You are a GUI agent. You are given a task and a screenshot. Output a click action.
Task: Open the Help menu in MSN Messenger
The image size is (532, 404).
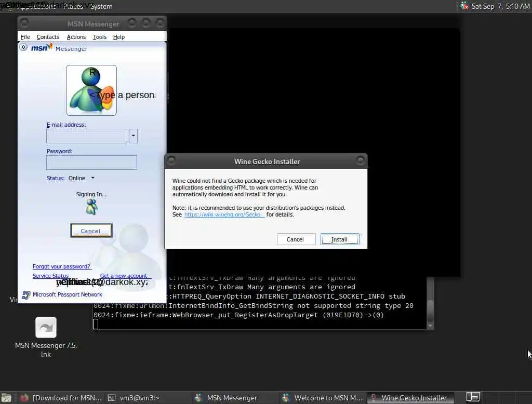(119, 37)
